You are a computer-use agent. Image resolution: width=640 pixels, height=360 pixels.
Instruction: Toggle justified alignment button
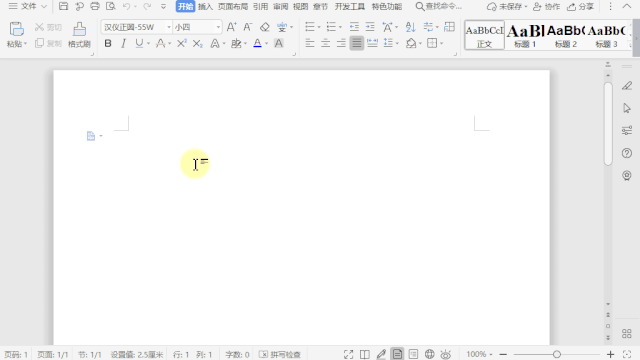[356, 43]
